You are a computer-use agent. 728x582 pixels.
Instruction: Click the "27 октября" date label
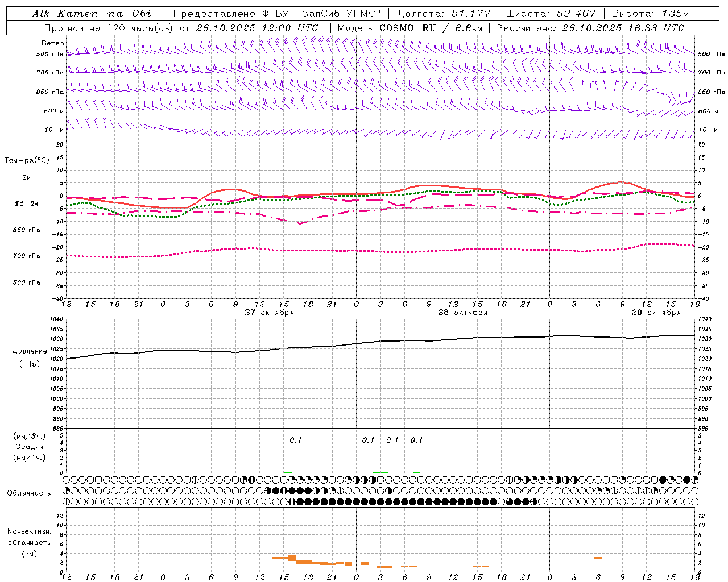pos(270,313)
